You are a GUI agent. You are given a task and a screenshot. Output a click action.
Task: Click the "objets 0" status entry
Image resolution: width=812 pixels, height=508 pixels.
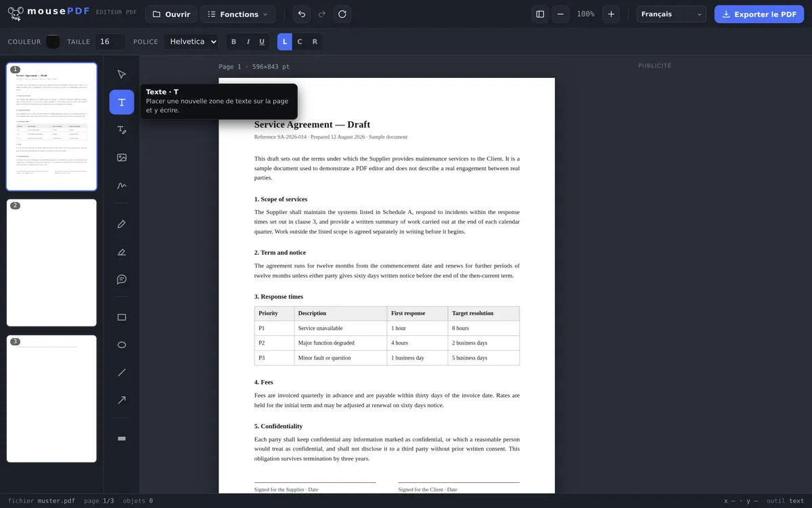pos(138,501)
